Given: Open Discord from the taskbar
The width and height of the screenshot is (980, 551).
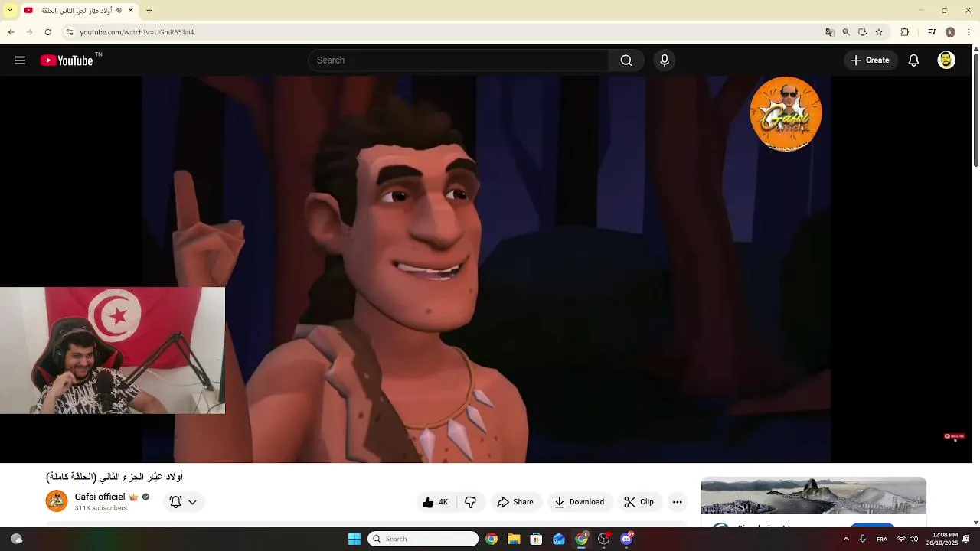Looking at the screenshot, I should [x=626, y=539].
